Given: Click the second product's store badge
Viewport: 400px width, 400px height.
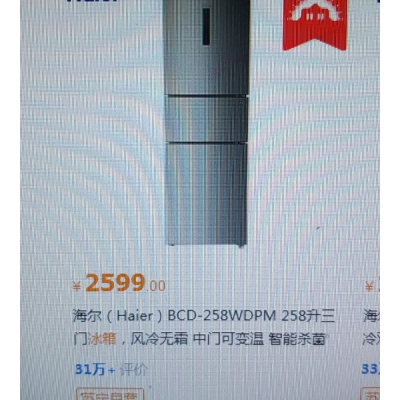Looking at the screenshot, I should click(371, 394).
